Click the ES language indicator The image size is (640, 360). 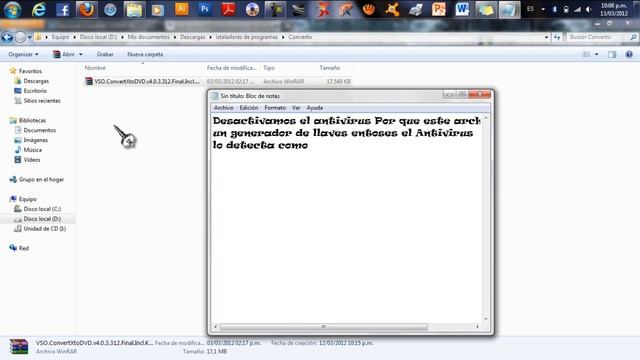(x=530, y=9)
